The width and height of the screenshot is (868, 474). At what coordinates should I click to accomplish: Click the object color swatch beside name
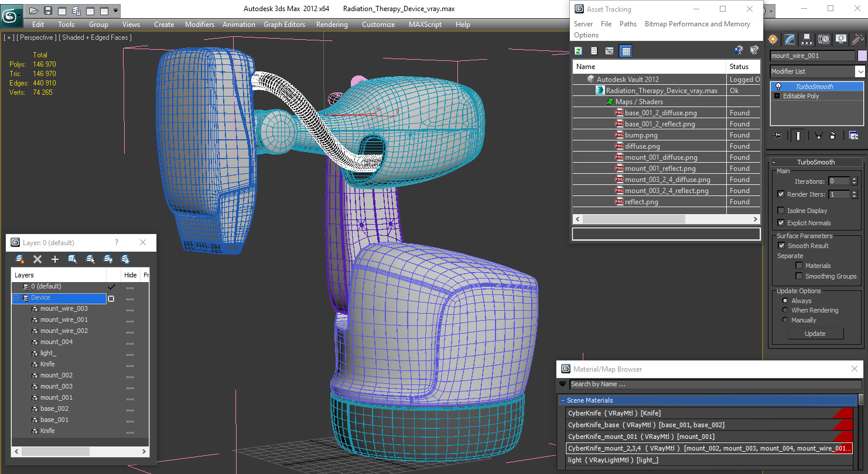(x=862, y=56)
